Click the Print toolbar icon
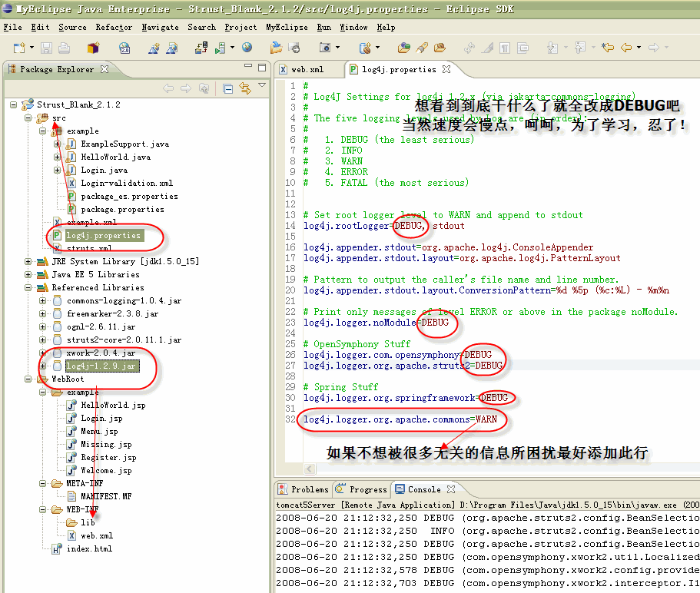 coord(64,48)
